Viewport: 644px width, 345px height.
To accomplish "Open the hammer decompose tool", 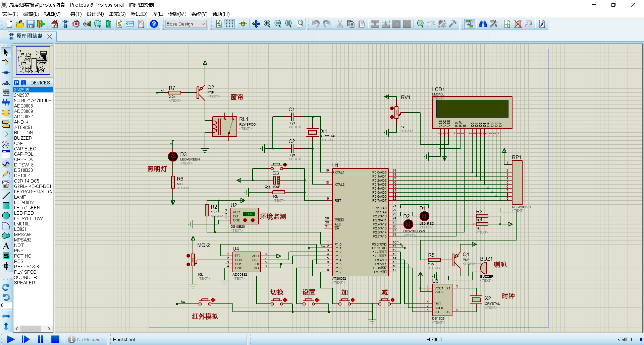I will (x=453, y=24).
